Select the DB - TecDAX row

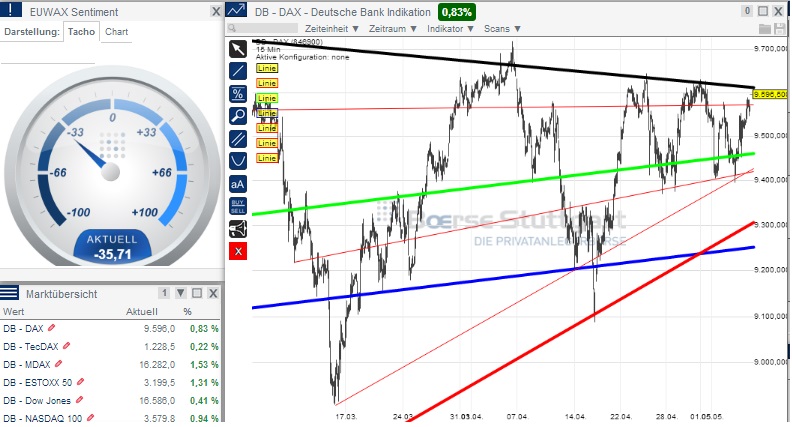(x=111, y=347)
